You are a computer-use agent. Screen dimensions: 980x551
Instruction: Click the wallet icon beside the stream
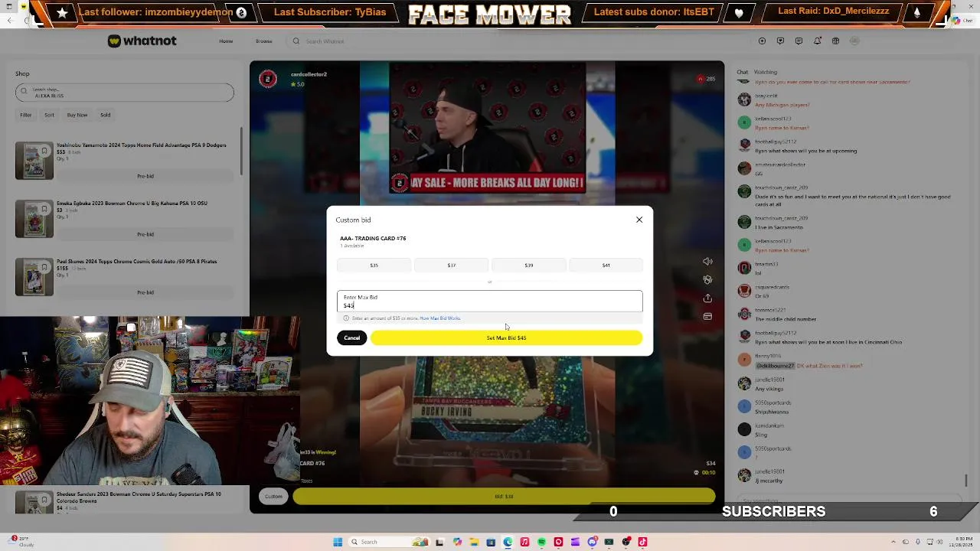(x=707, y=317)
